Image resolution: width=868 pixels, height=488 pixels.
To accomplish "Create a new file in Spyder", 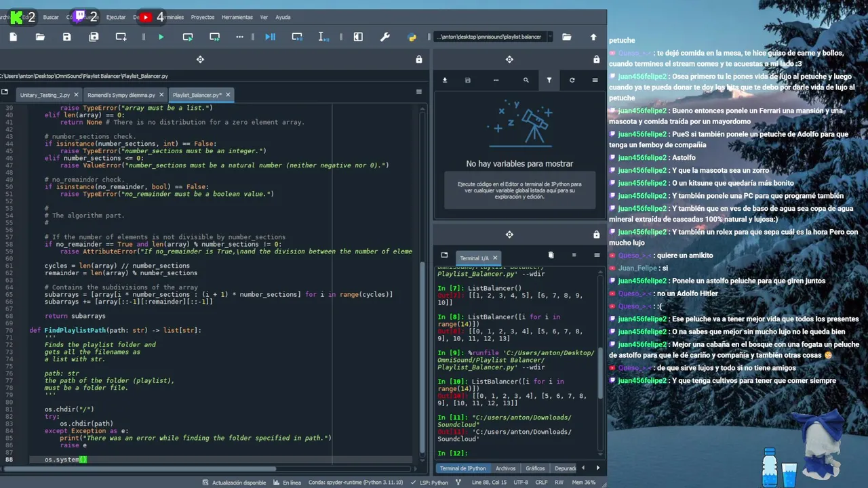I will click(x=13, y=37).
